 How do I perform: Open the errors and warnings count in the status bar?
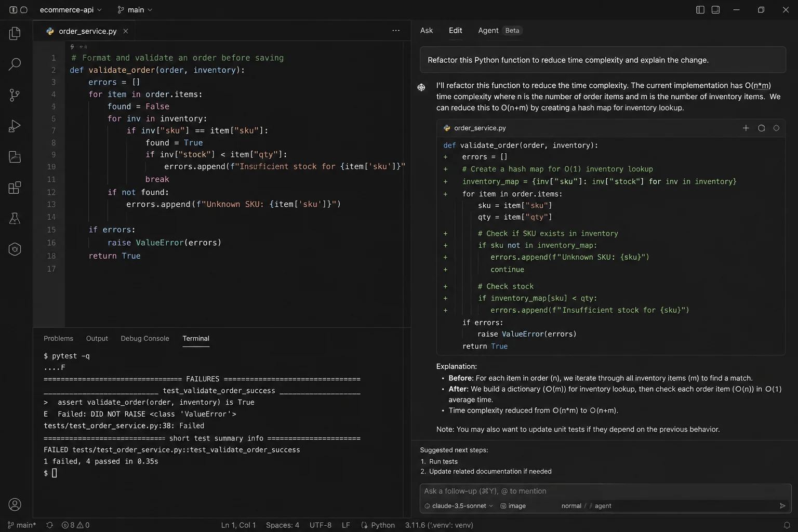pos(75,525)
